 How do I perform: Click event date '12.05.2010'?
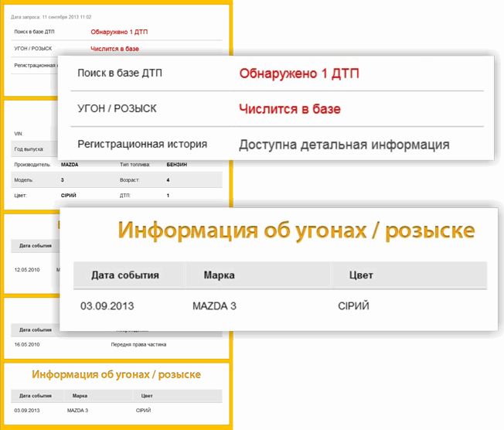(x=27, y=270)
